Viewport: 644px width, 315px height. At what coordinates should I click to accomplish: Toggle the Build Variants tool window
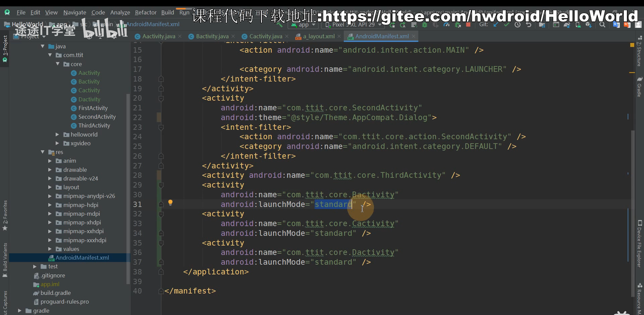click(5, 260)
